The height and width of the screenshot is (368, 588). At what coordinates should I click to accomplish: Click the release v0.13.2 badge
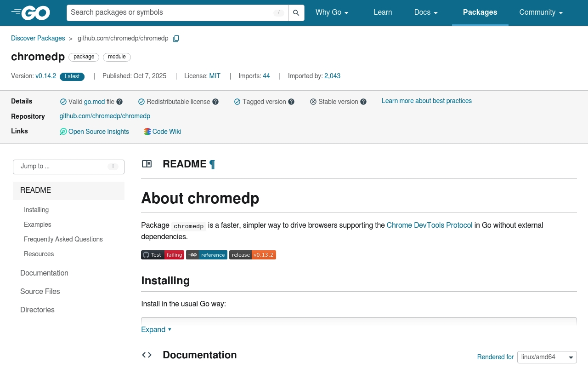point(253,255)
